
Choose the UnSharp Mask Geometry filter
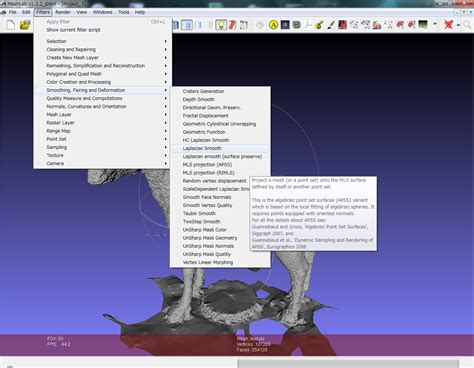210,238
